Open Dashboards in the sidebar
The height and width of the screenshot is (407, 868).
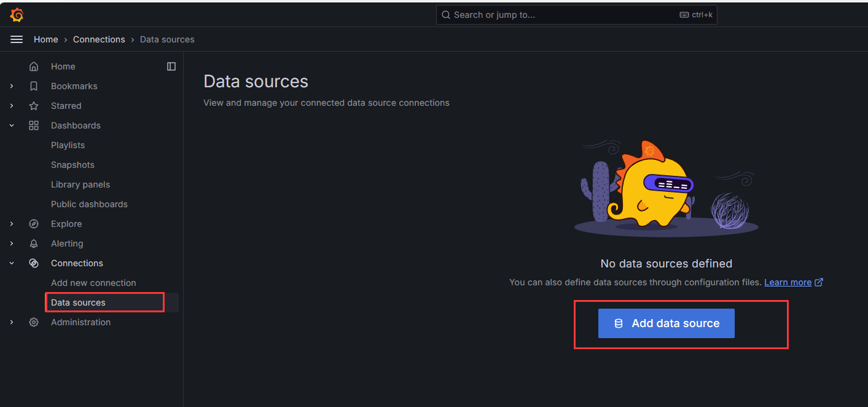(x=76, y=125)
